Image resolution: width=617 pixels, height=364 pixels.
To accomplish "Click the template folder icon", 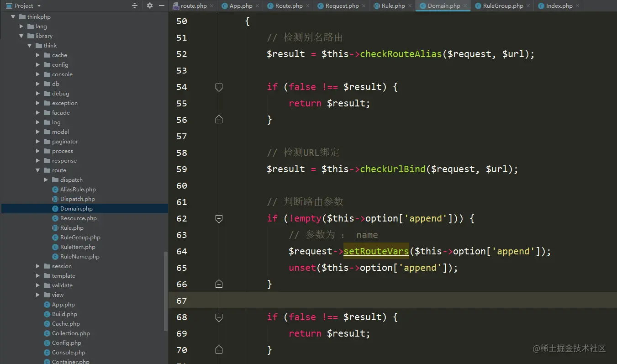I will pyautogui.click(x=47, y=276).
